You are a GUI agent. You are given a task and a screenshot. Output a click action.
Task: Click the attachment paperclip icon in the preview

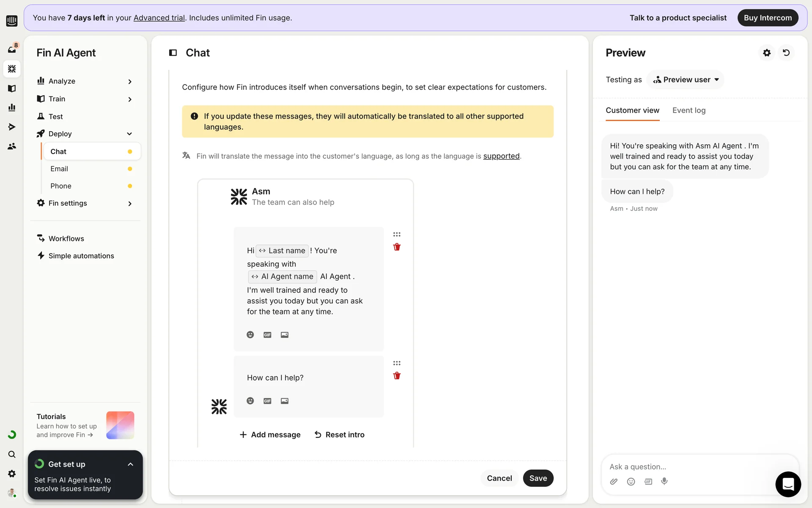614,481
